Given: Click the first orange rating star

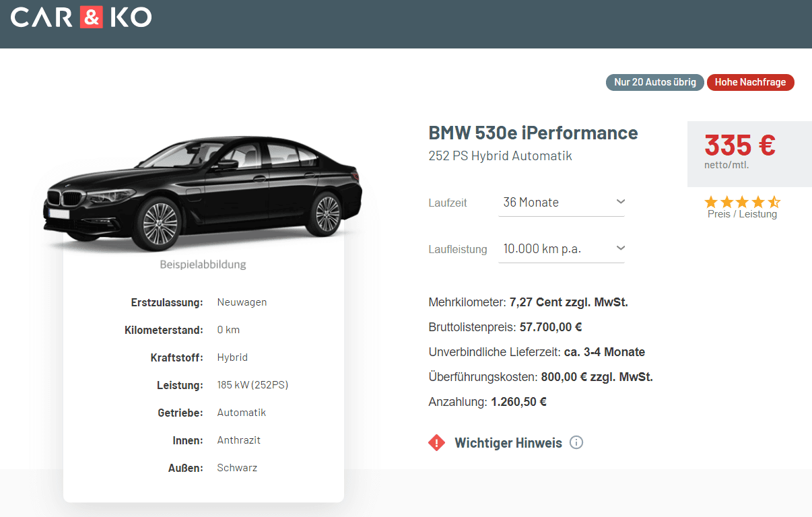Looking at the screenshot, I should pyautogui.click(x=711, y=201).
